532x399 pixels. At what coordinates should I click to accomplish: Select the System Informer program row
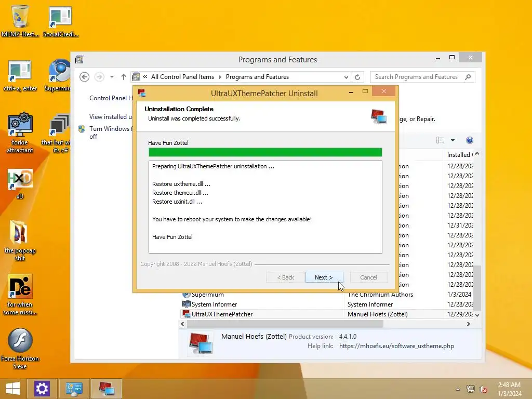coord(326,304)
